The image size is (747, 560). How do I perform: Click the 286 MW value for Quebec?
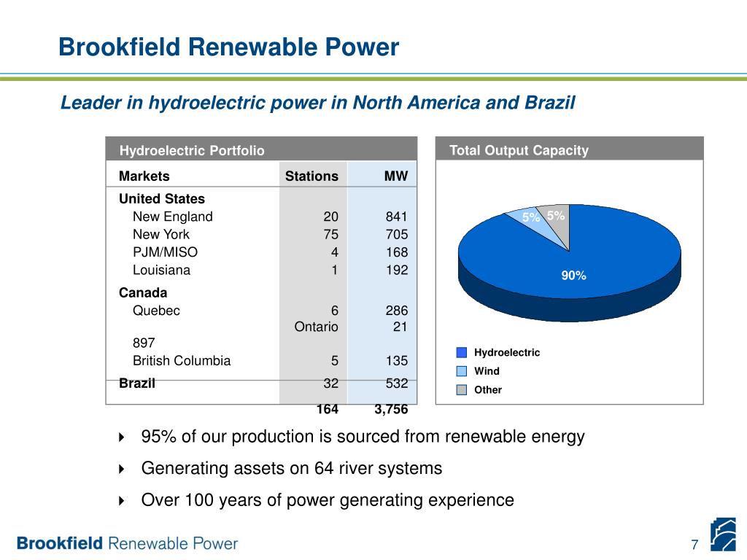[x=396, y=311]
